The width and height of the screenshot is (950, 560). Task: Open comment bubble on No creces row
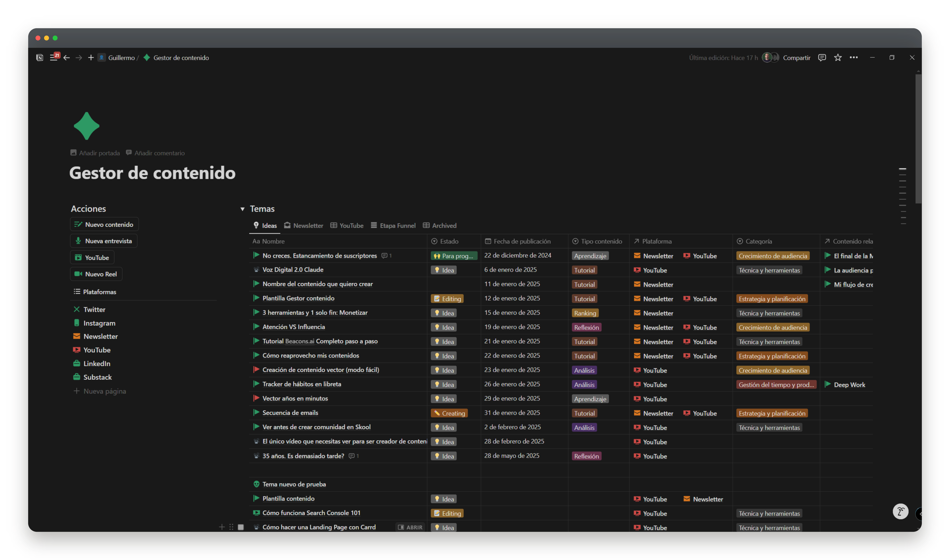tap(387, 256)
